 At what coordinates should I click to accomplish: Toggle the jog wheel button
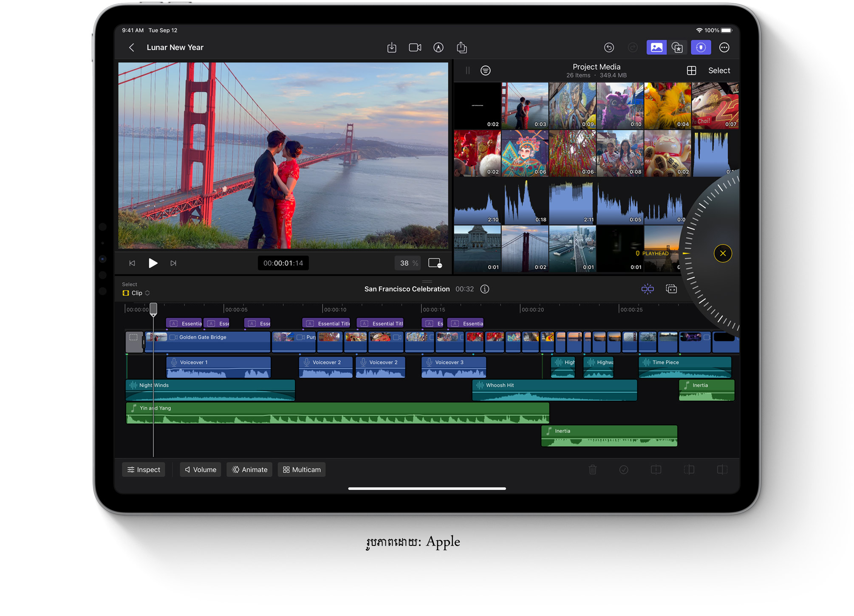coord(701,48)
